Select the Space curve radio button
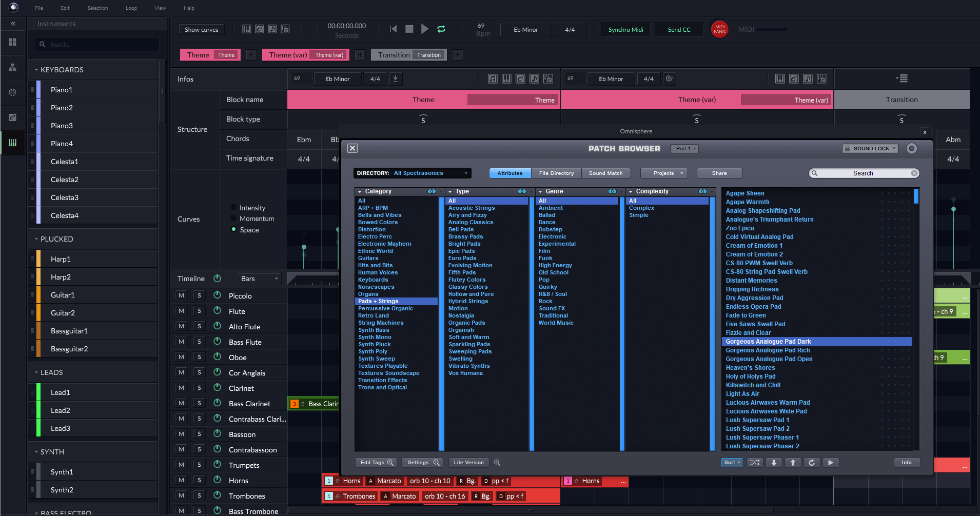 point(234,230)
